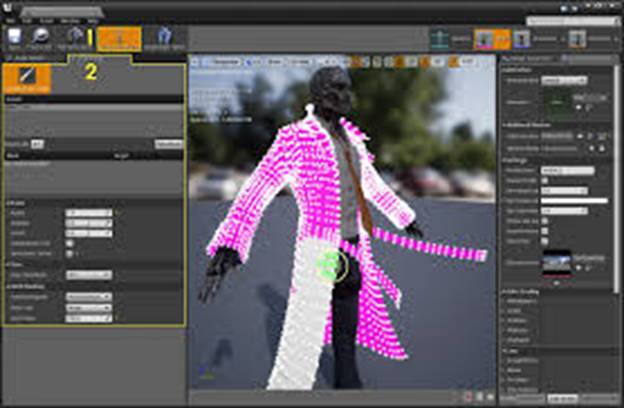
Task: Click the search field at top right
Action: click(571, 21)
